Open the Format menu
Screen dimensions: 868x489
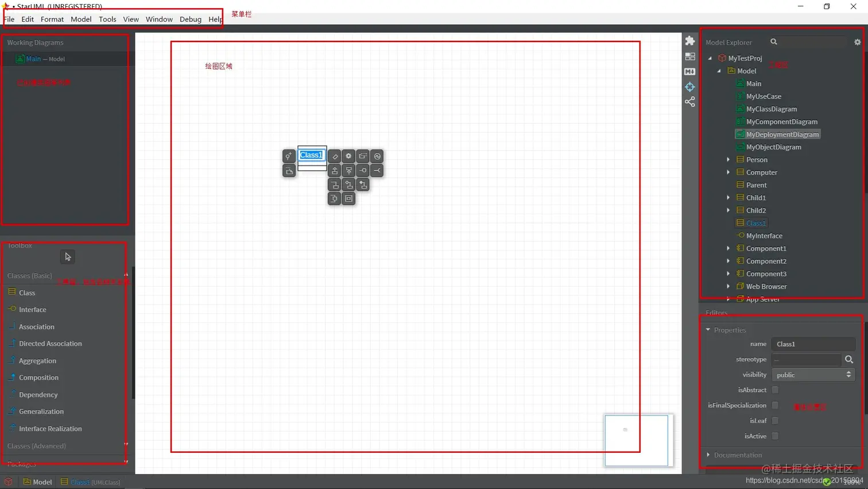tap(52, 19)
